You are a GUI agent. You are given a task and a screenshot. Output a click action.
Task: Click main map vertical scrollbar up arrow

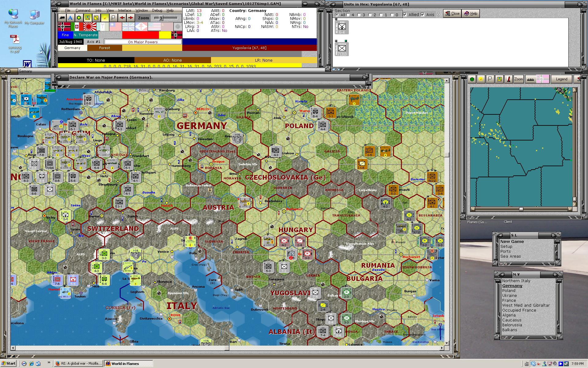[x=447, y=81]
